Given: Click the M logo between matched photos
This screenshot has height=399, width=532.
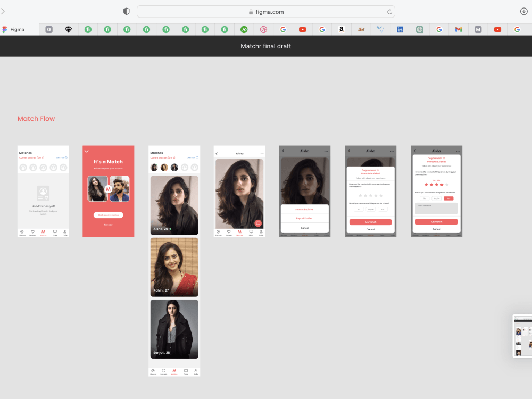Looking at the screenshot, I should coord(108,189).
